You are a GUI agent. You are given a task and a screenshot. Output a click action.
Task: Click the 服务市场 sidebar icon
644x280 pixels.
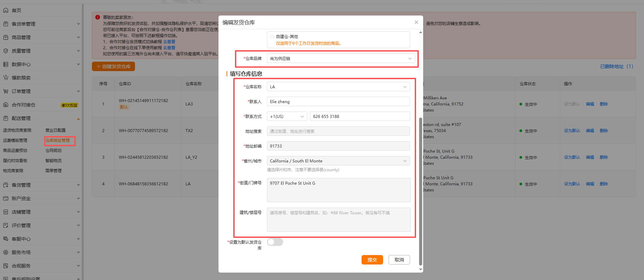coord(6,252)
